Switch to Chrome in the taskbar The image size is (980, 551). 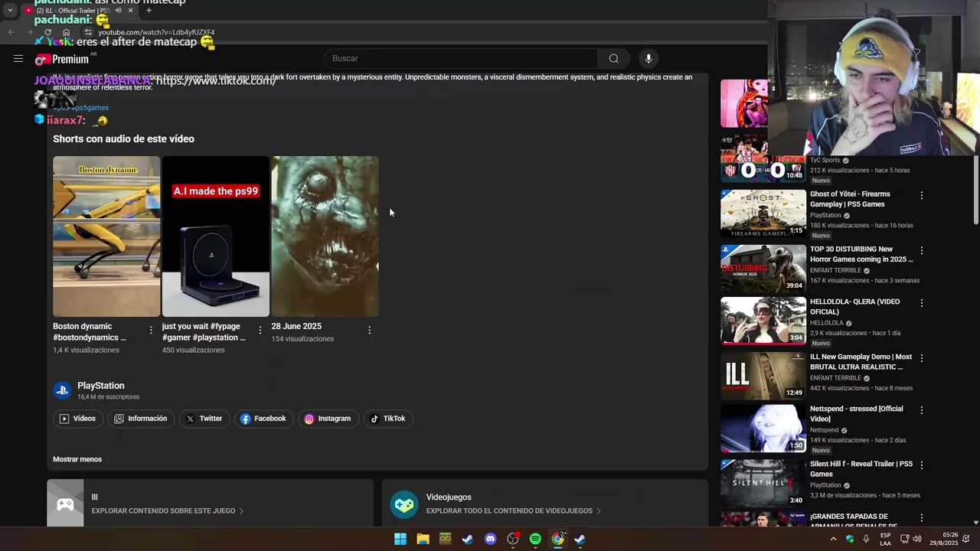[558, 539]
